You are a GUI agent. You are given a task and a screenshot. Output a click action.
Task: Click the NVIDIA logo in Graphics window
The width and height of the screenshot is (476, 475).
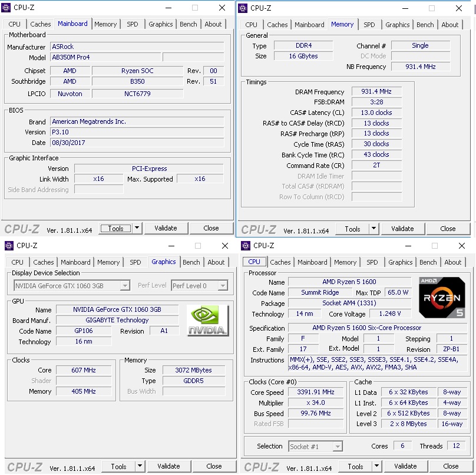point(207,321)
